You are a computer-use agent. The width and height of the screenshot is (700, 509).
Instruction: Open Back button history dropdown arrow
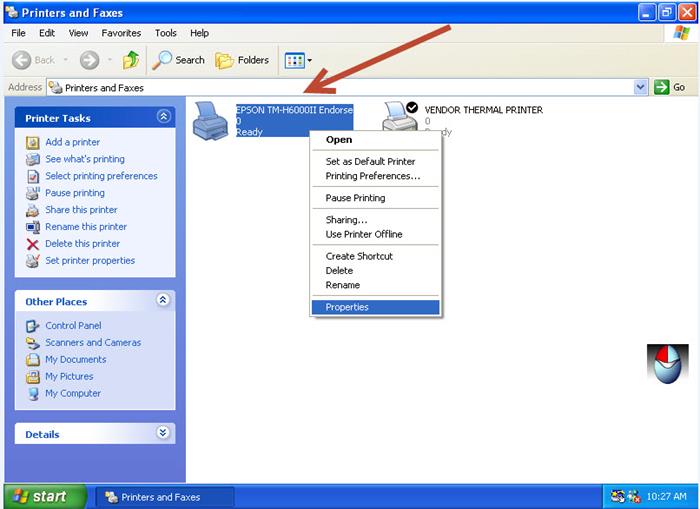[x=65, y=60]
